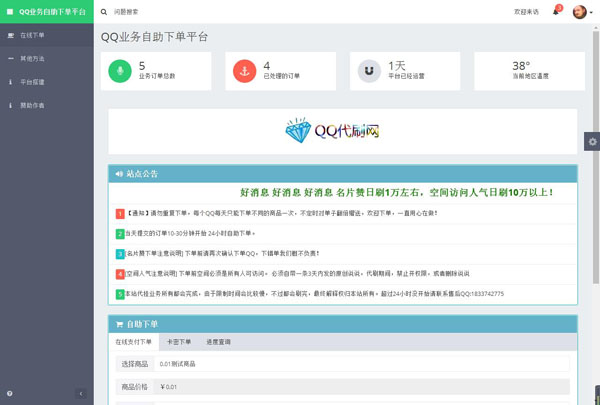Click the green number 5 announcement badge
This screenshot has width=600, height=405.
click(120, 294)
